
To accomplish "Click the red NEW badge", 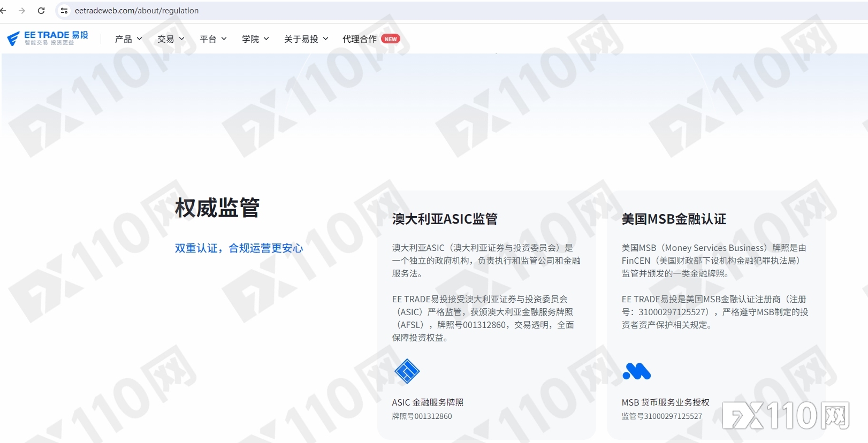I will 391,39.
